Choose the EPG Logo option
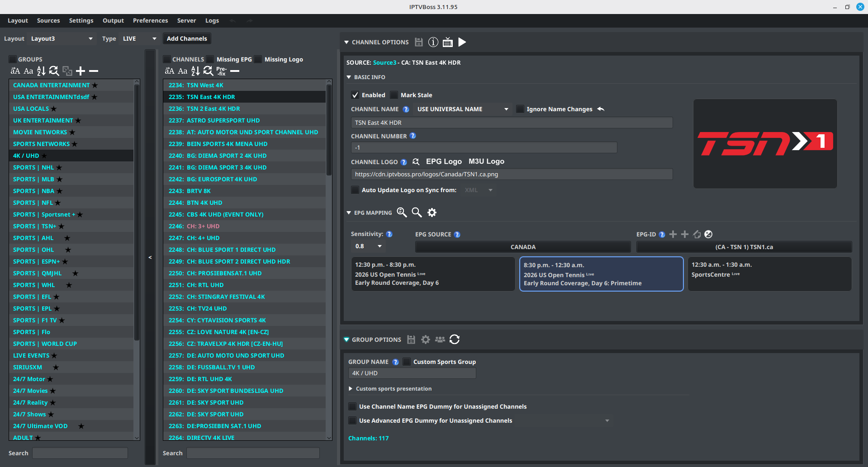 pos(444,161)
